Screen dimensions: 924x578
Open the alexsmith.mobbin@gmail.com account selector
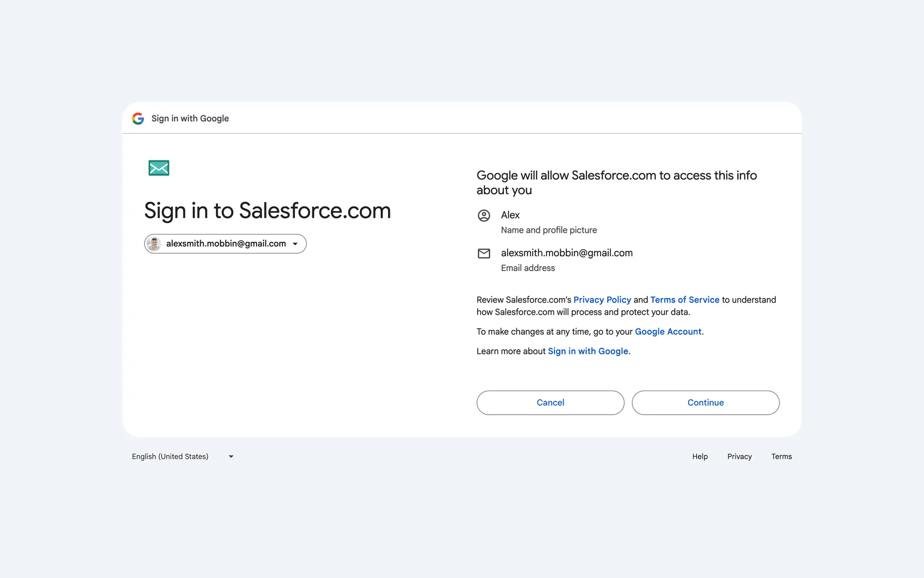tap(226, 244)
